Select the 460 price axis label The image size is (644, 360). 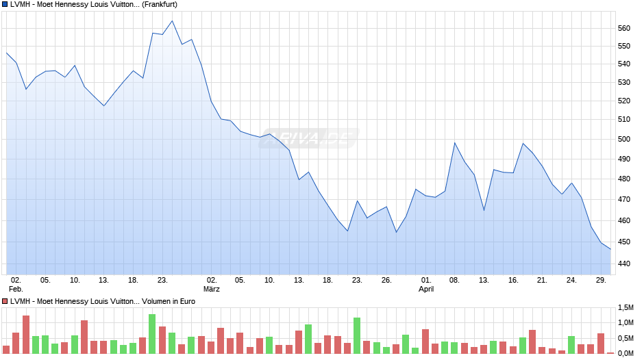624,220
